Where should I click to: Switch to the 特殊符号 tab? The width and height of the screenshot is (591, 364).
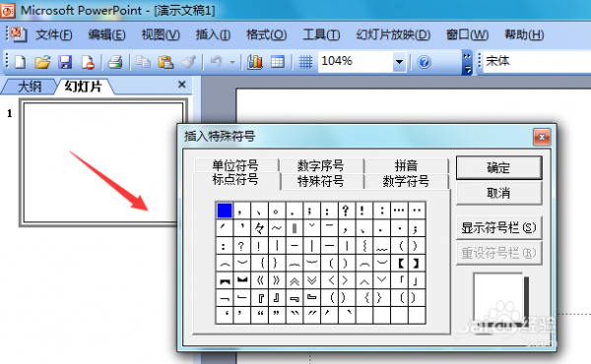pyautogui.click(x=321, y=181)
